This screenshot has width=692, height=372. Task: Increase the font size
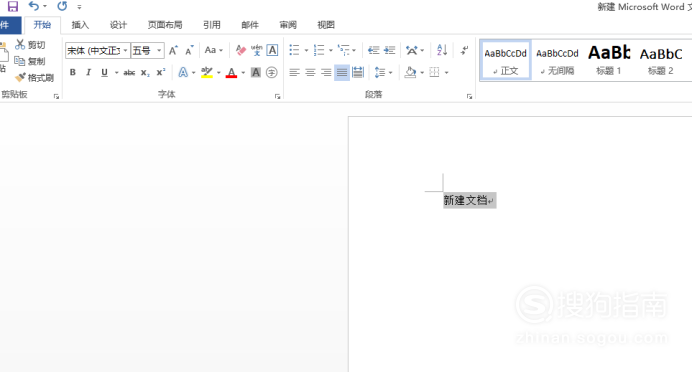click(174, 50)
